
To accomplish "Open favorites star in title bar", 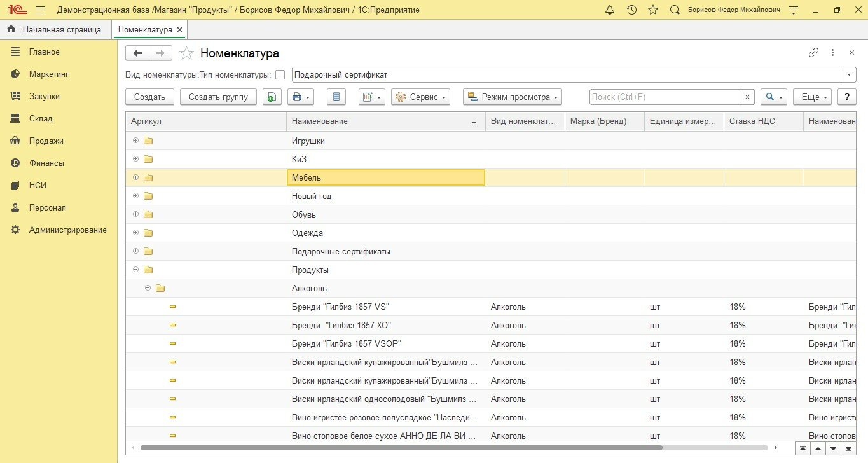I will tap(653, 10).
